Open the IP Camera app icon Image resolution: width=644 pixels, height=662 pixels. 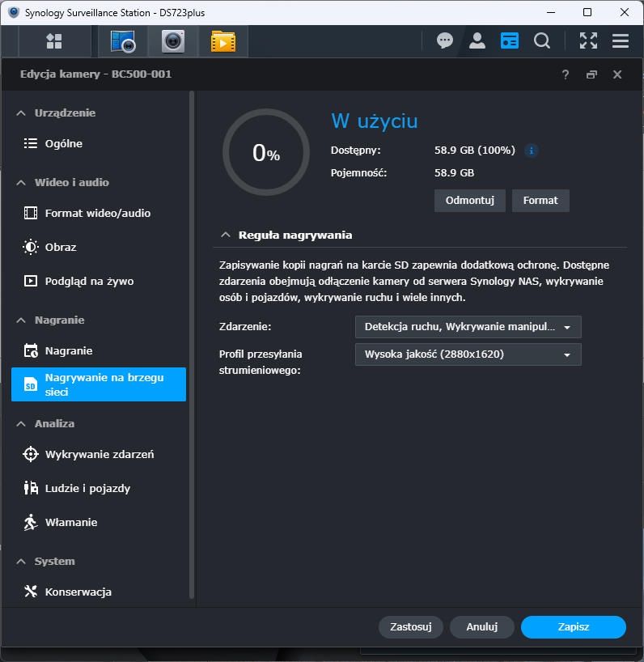click(173, 41)
